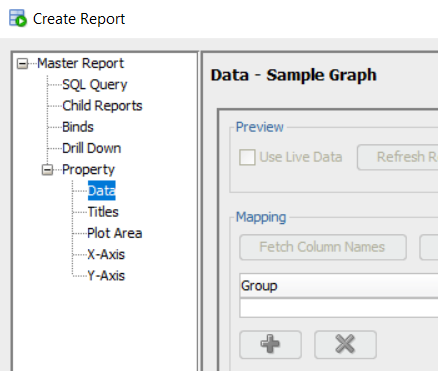Select the Data item under Property

(102, 191)
